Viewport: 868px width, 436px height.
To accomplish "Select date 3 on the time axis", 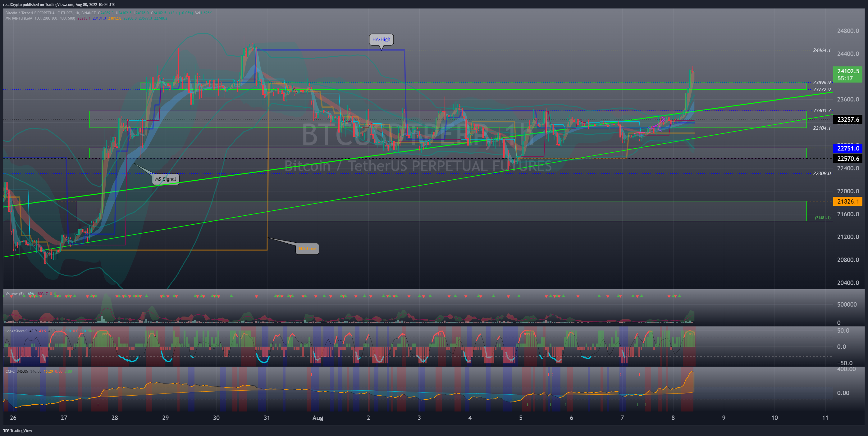I will [419, 418].
